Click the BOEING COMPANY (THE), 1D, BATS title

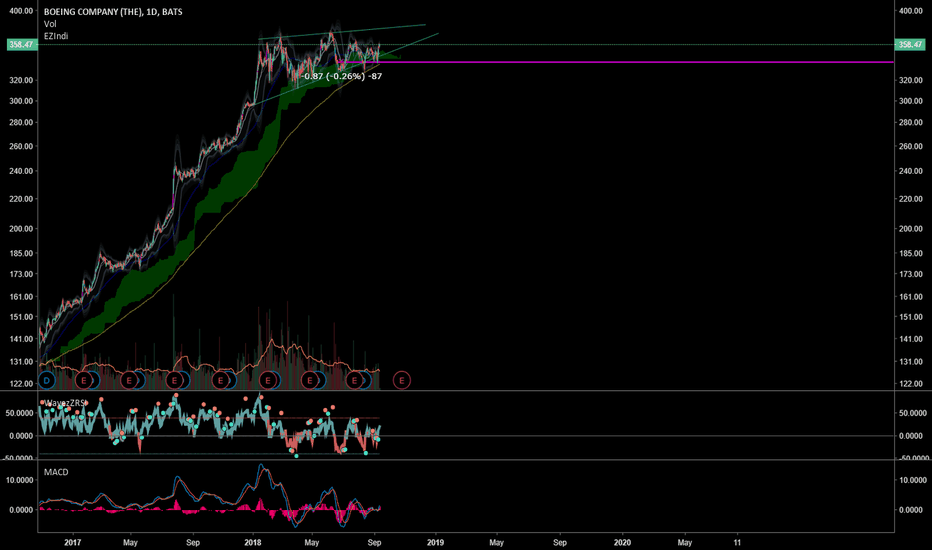tap(113, 12)
